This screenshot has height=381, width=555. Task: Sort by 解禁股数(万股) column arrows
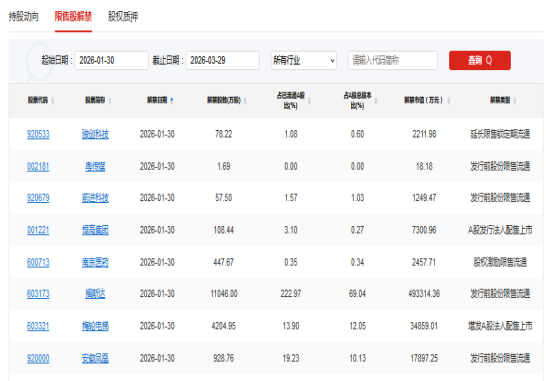[245, 101]
